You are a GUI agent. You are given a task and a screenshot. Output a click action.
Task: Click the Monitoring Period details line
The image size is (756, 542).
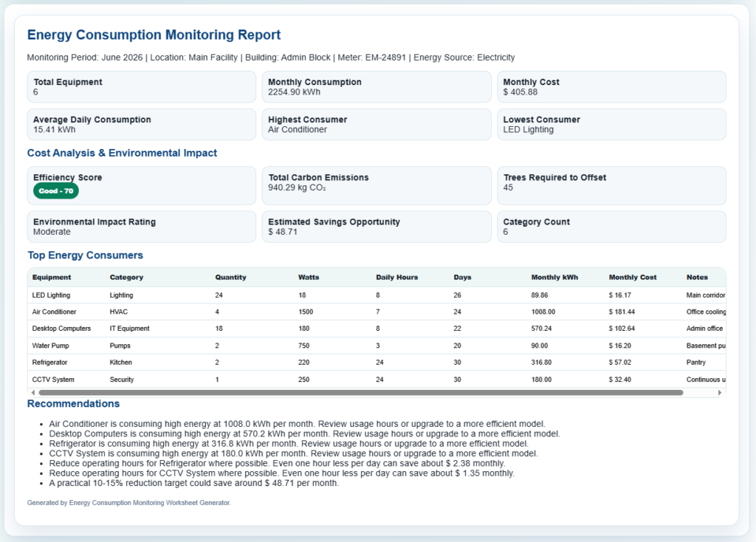point(271,58)
